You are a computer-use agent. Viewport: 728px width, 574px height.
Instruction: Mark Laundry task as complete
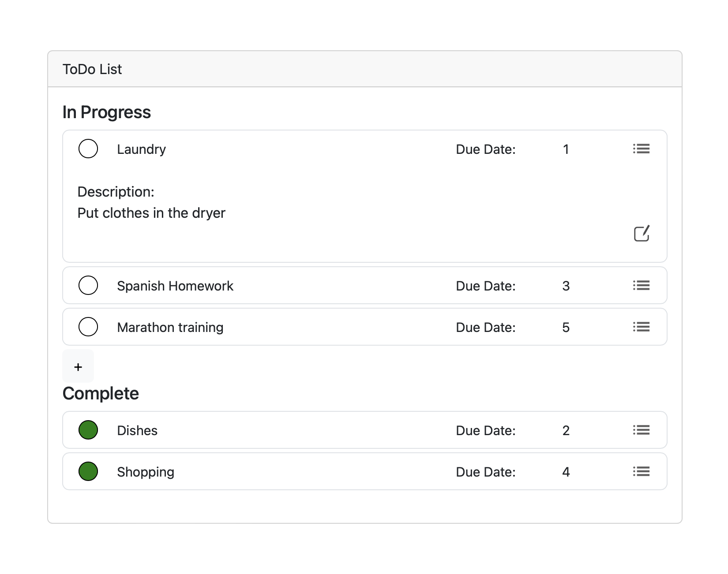[88, 149]
